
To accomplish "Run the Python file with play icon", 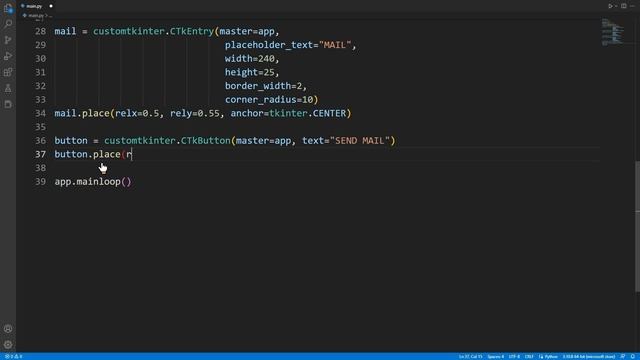I will click(610, 6).
